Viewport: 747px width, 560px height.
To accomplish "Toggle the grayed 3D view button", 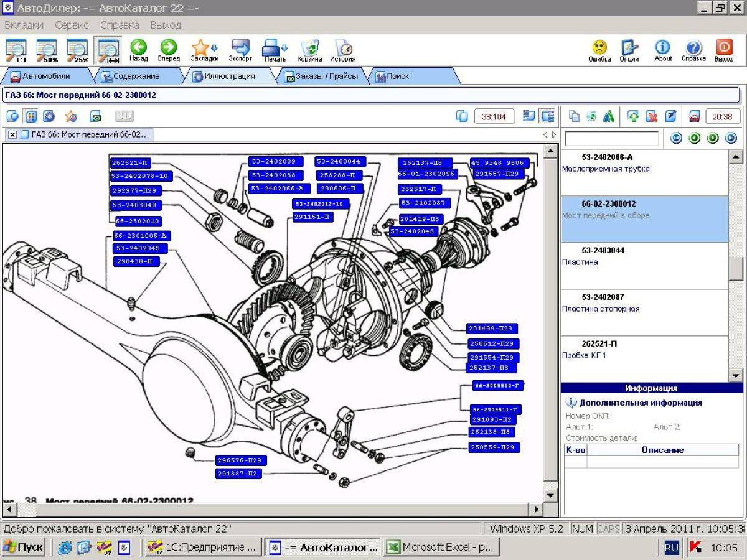I will [125, 116].
